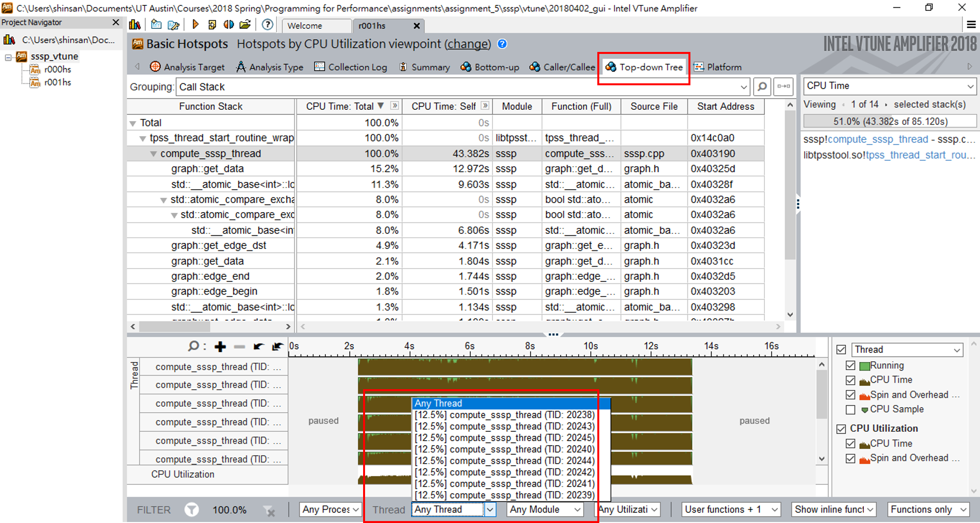Image resolution: width=980 pixels, height=523 pixels.
Task: Expand CPU Time: Self column chevron
Action: 485,106
